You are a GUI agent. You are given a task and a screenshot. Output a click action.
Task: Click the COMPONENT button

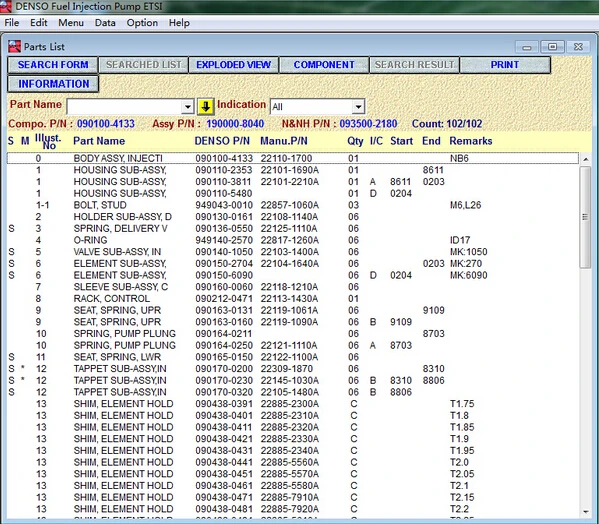pyautogui.click(x=324, y=65)
